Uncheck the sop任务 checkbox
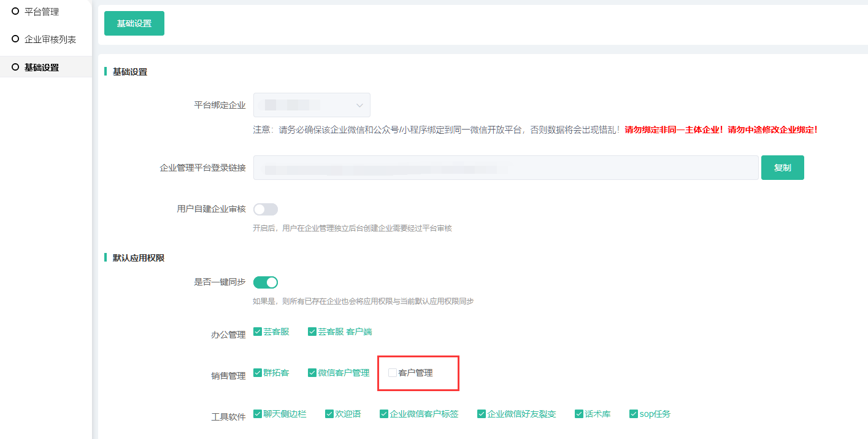The width and height of the screenshot is (868, 439). click(634, 414)
